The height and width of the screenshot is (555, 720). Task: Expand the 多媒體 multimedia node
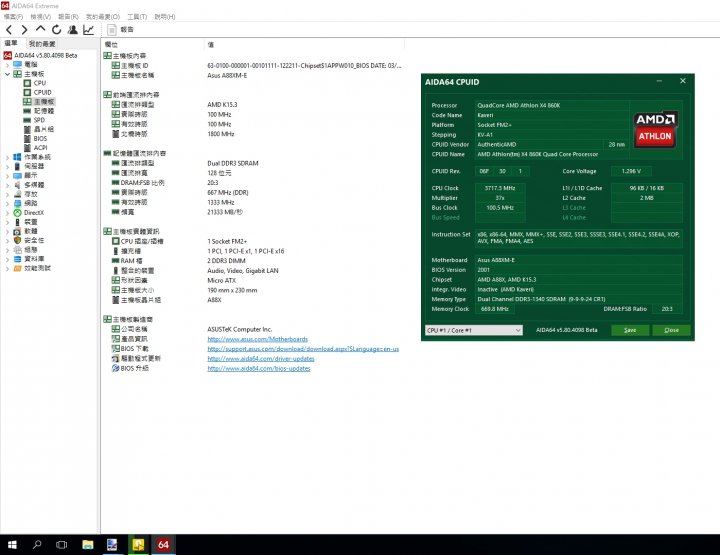pos(7,185)
